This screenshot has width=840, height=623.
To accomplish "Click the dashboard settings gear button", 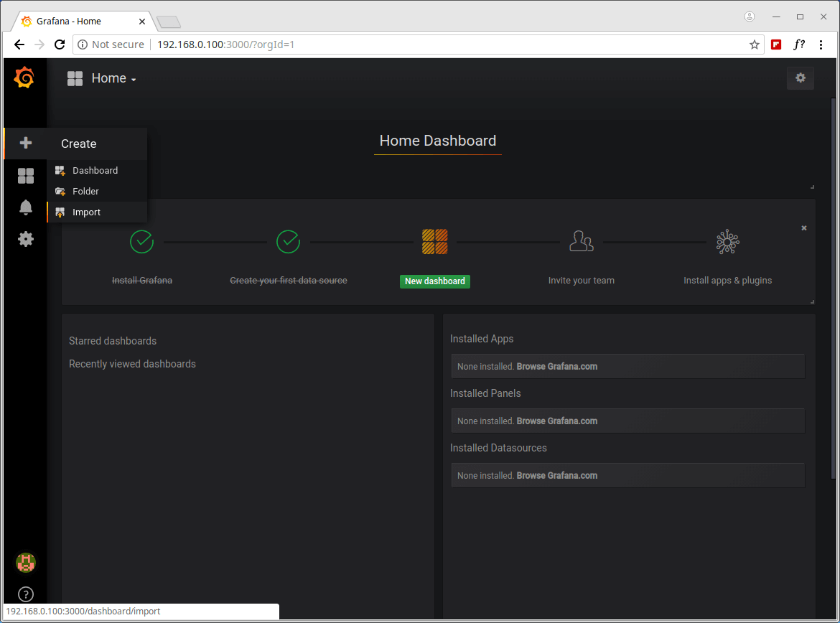I will [800, 78].
